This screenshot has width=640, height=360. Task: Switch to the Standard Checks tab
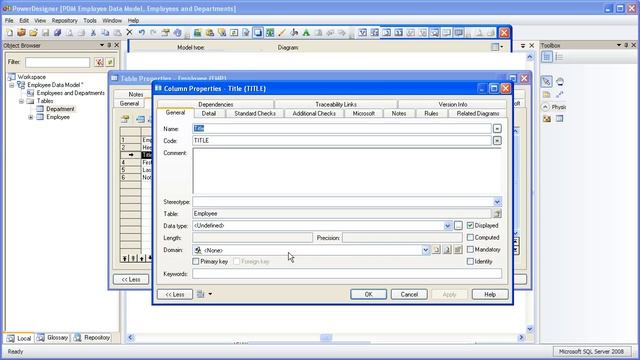point(255,113)
